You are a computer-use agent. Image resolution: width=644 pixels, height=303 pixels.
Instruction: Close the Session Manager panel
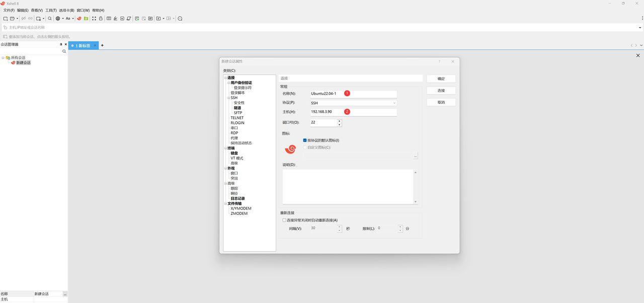(x=65, y=44)
